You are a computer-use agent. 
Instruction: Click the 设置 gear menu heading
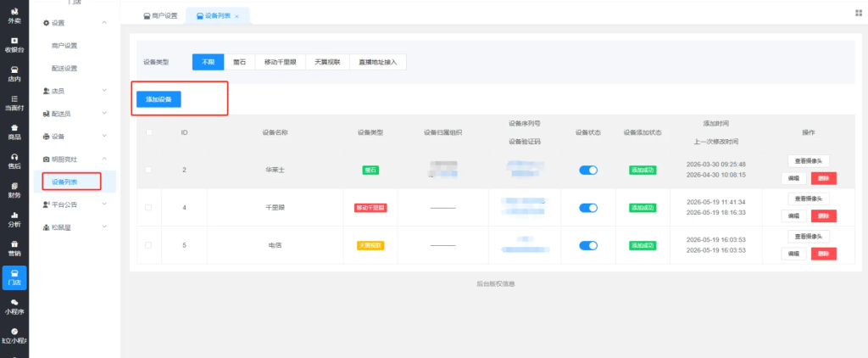[x=54, y=23]
